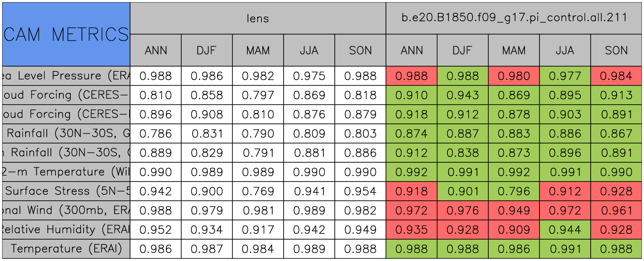Select the SON header under the pi_control group
The width and height of the screenshot is (644, 261).
coord(616,50)
